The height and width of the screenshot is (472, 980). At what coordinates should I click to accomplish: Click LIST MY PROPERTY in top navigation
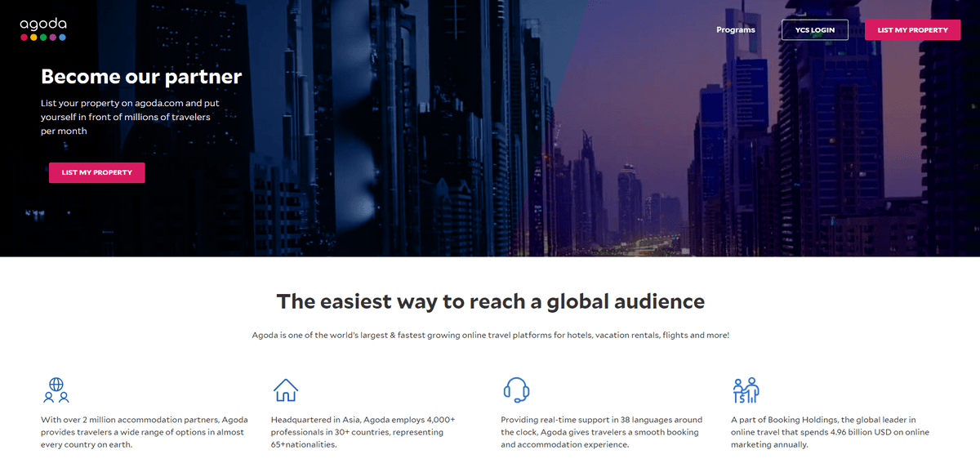click(x=912, y=30)
